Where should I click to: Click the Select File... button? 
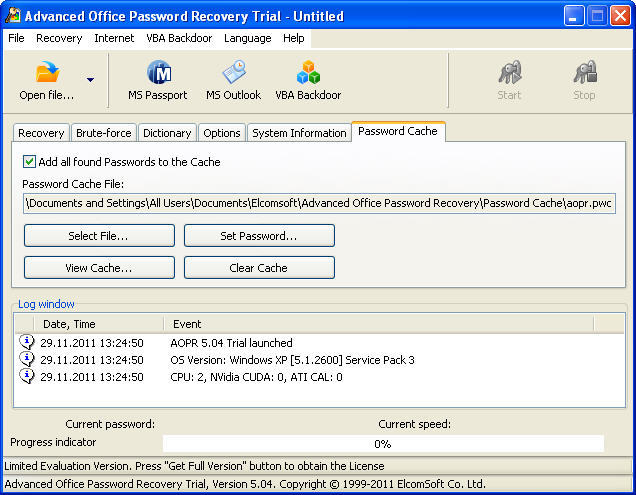pyautogui.click(x=99, y=236)
